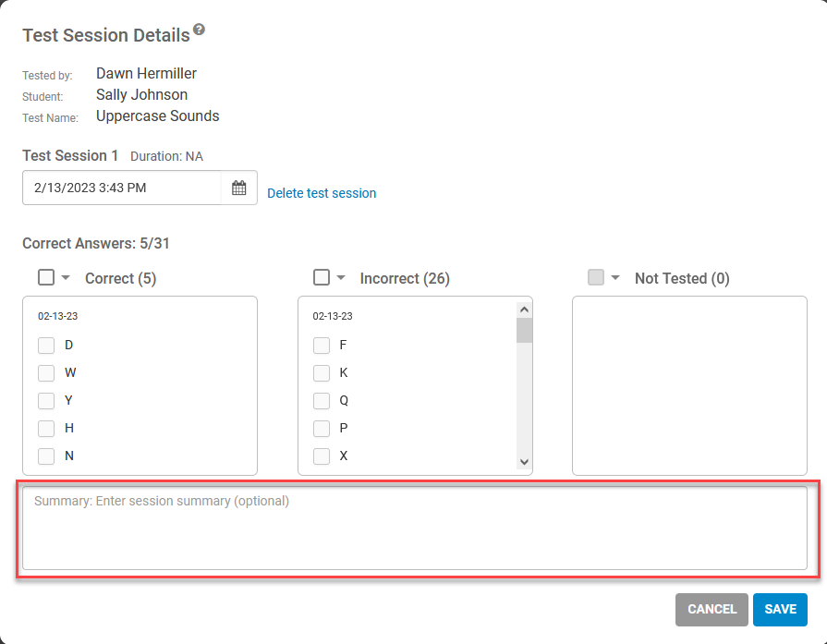Expand the Correct column dropdown arrow
This screenshot has height=644, width=827.
click(x=66, y=277)
